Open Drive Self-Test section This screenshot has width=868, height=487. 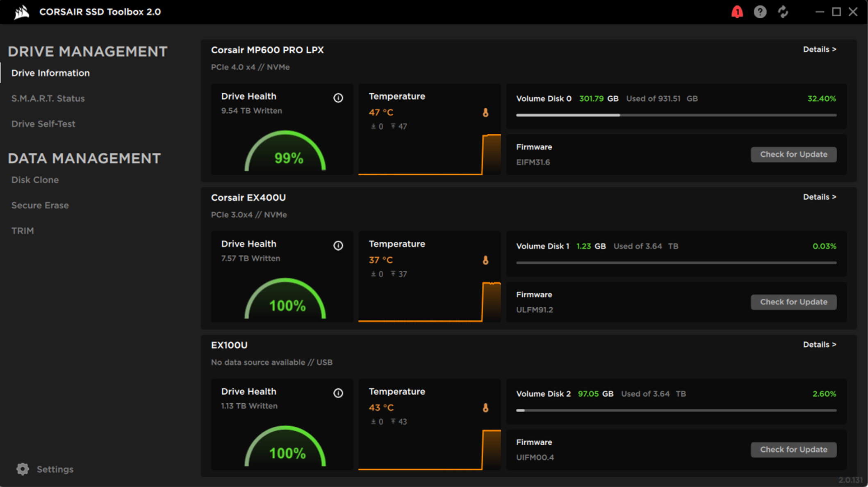coord(43,124)
